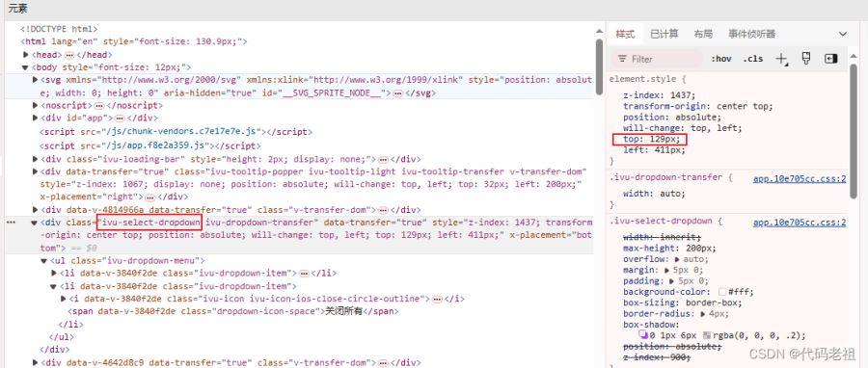
Task: Toggle the computed styles sidebar icon
Action: pos(831,59)
